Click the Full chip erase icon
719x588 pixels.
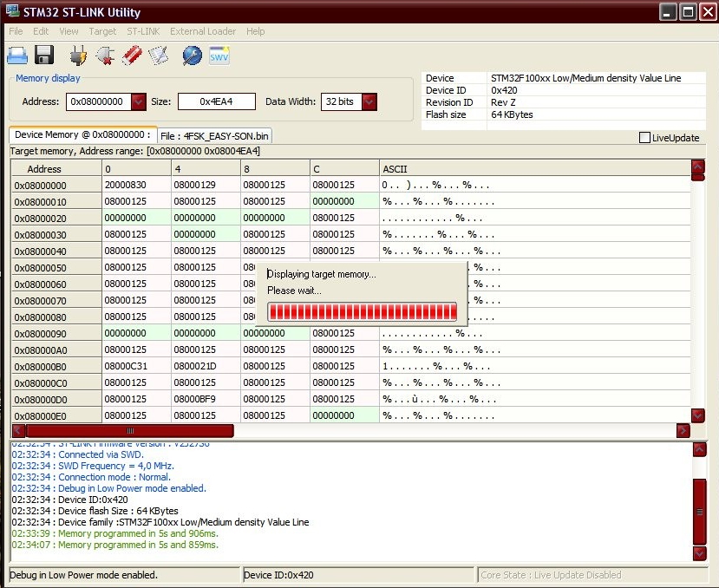[x=132, y=56]
